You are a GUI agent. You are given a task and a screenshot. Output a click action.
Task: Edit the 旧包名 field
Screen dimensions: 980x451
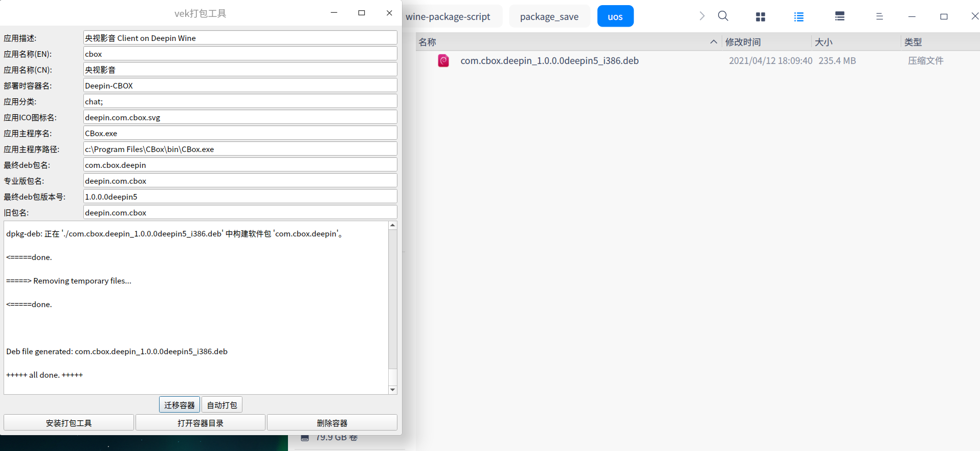pyautogui.click(x=240, y=212)
